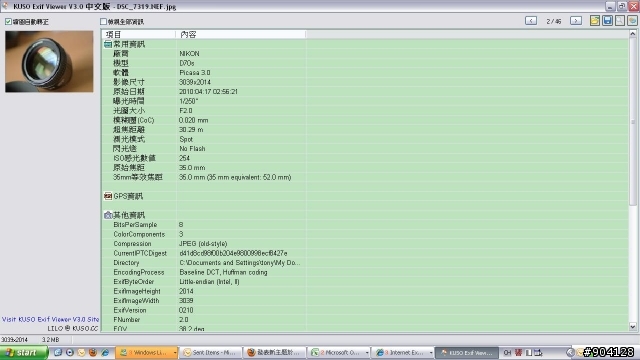
Task: Expand the GPS資訊 section
Action: pyautogui.click(x=108, y=196)
